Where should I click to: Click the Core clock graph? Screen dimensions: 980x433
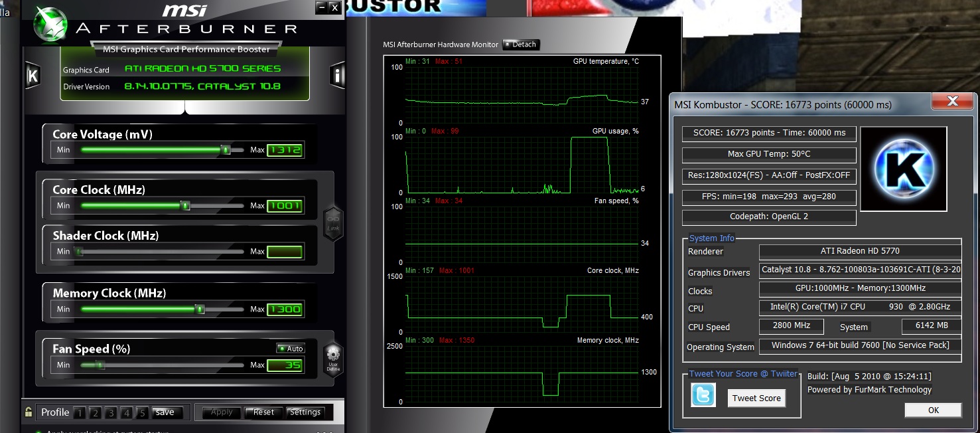click(x=522, y=304)
